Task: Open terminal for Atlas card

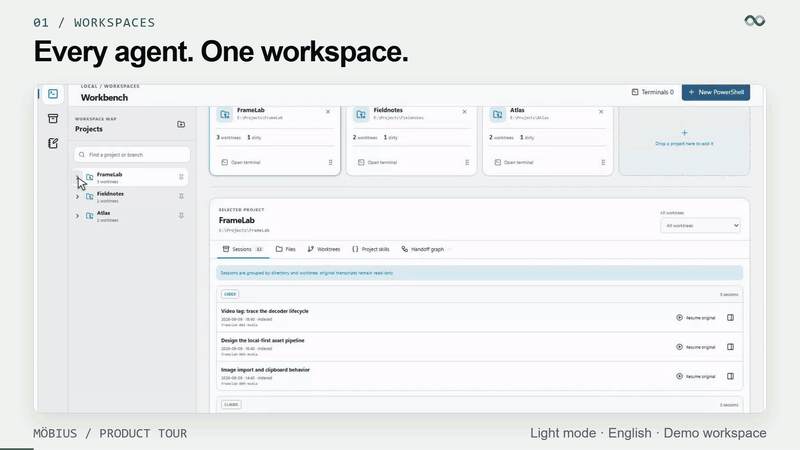Action: click(x=513, y=162)
